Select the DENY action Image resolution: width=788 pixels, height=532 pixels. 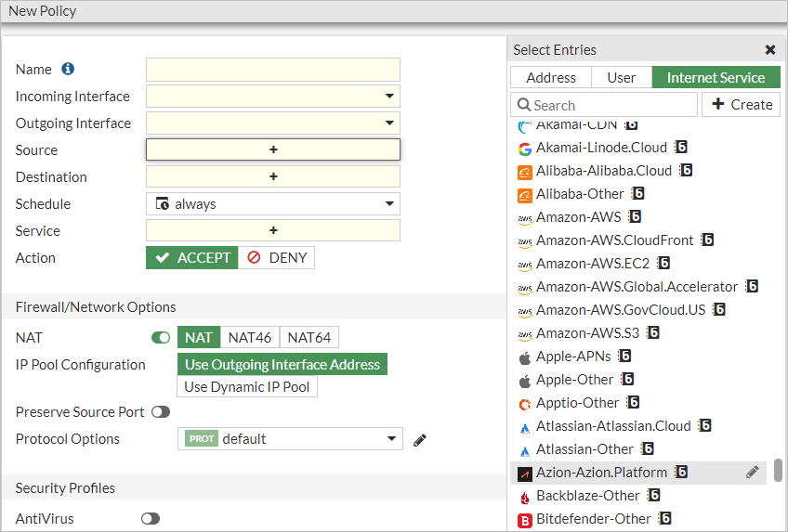[x=276, y=257]
